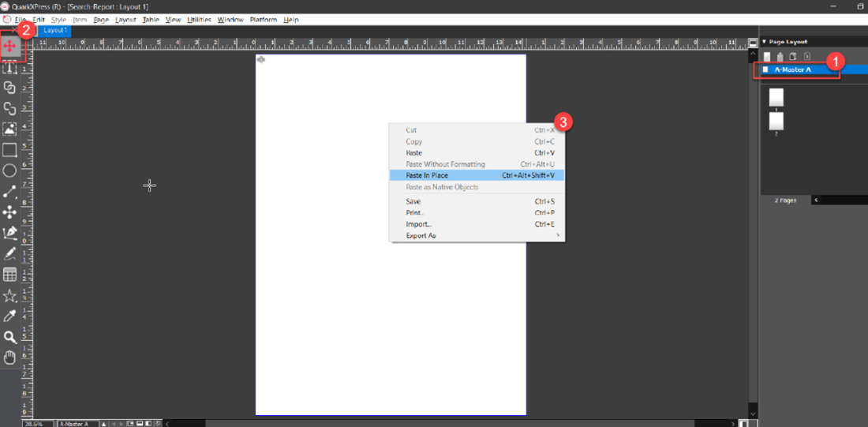Click the QuarkXPress document icon beside File menu
868x427 pixels.
tap(7, 20)
